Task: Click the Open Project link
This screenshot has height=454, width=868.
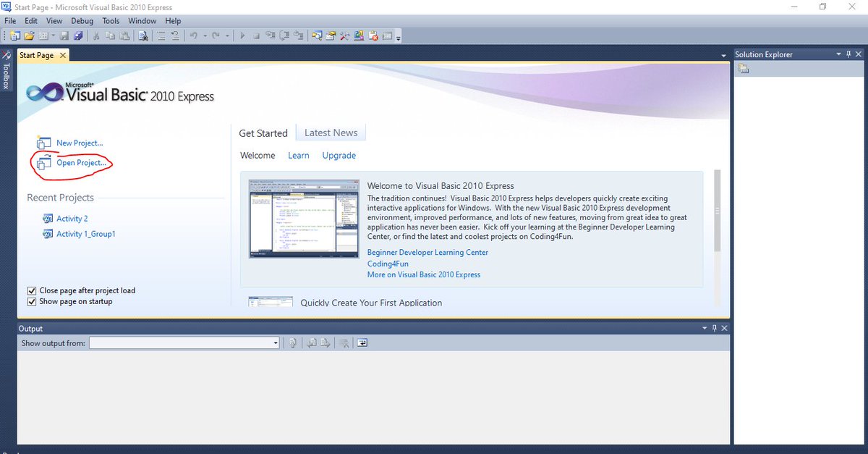Action: click(81, 163)
